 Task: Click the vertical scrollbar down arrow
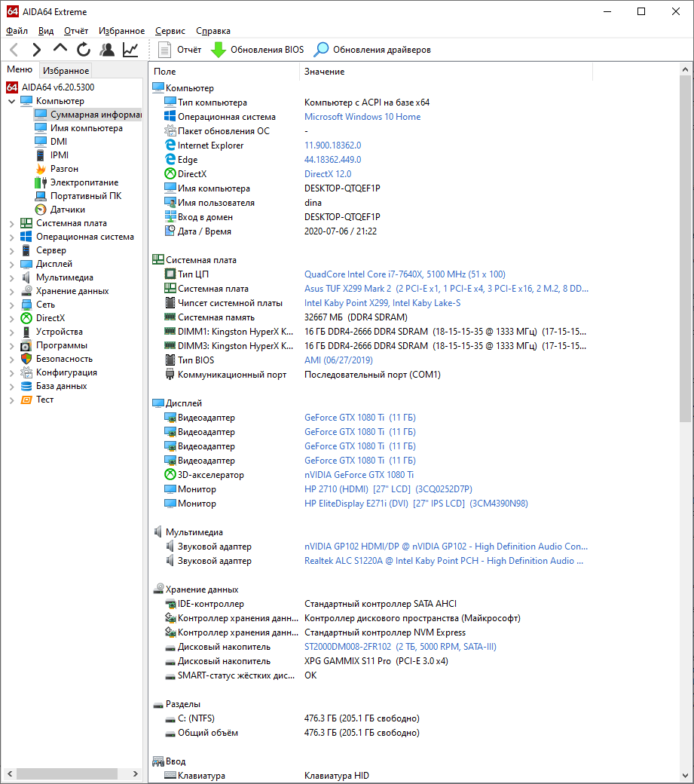pos(685,776)
